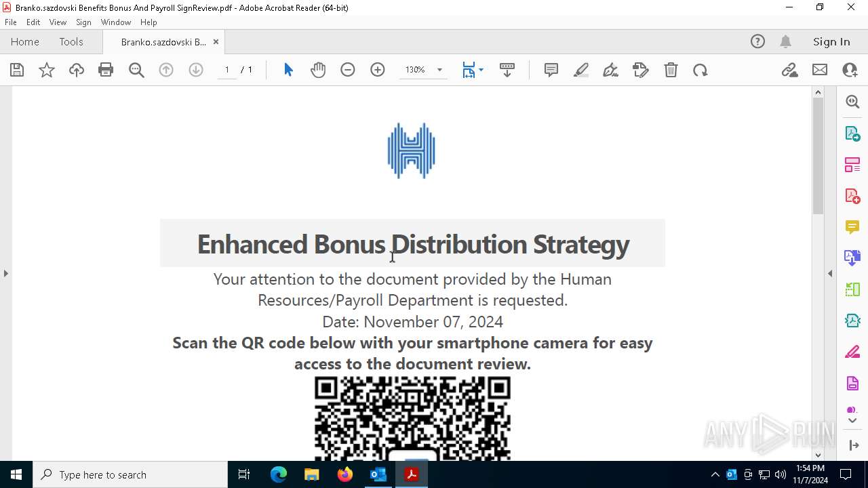The image size is (868, 488).
Task: Add the document to starred favorites
Action: coord(47,70)
